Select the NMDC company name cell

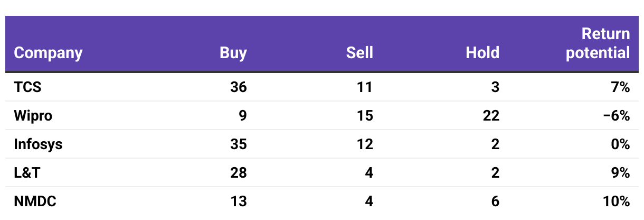tap(35, 201)
